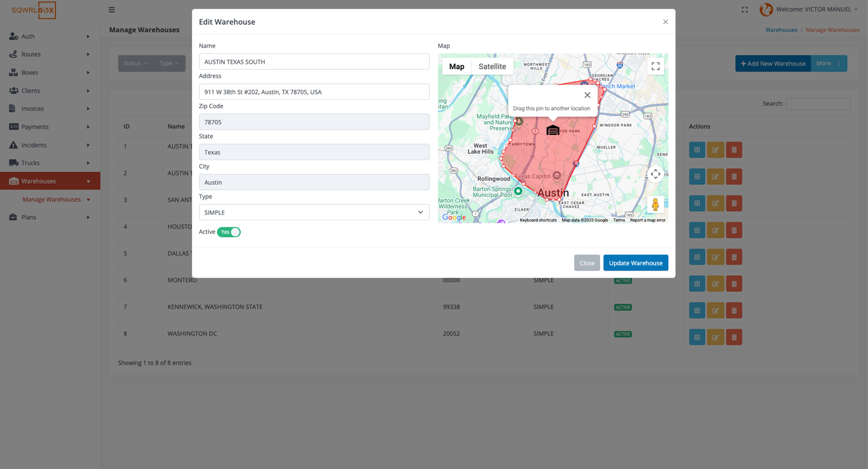Image resolution: width=868 pixels, height=469 pixels.
Task: Click the yellow edit icon for Kennewick row
Action: [x=715, y=311]
